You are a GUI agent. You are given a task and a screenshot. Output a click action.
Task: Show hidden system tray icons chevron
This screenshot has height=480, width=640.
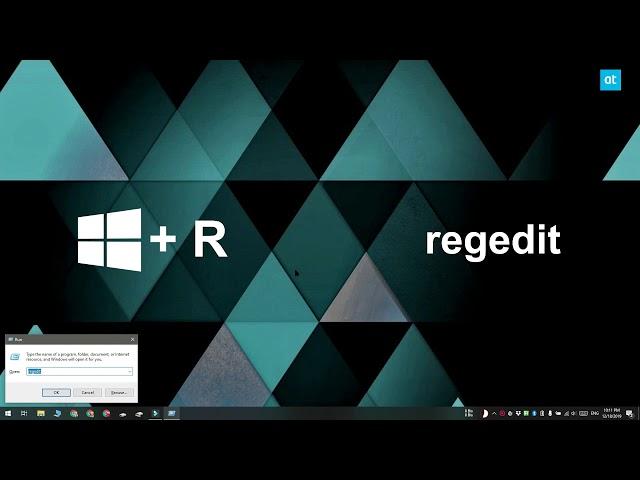(494, 413)
